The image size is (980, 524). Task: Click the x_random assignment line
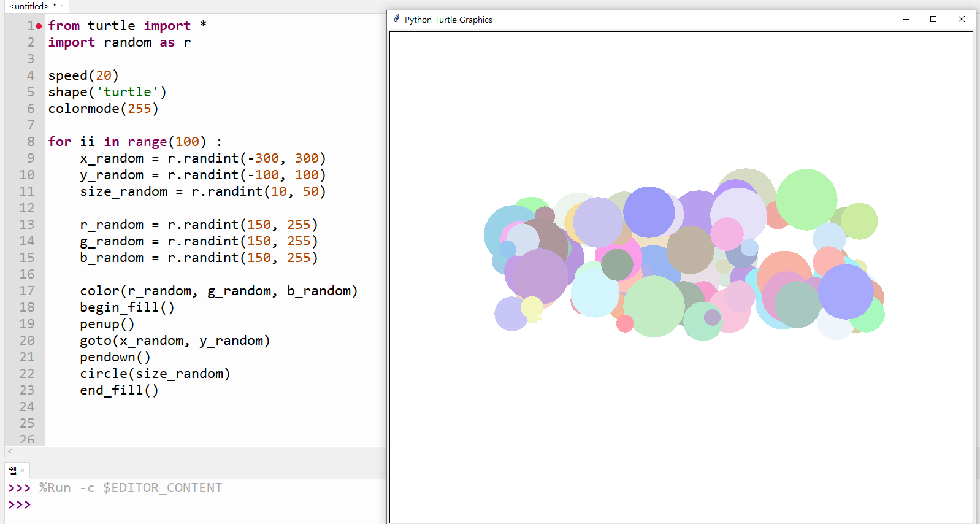point(203,158)
